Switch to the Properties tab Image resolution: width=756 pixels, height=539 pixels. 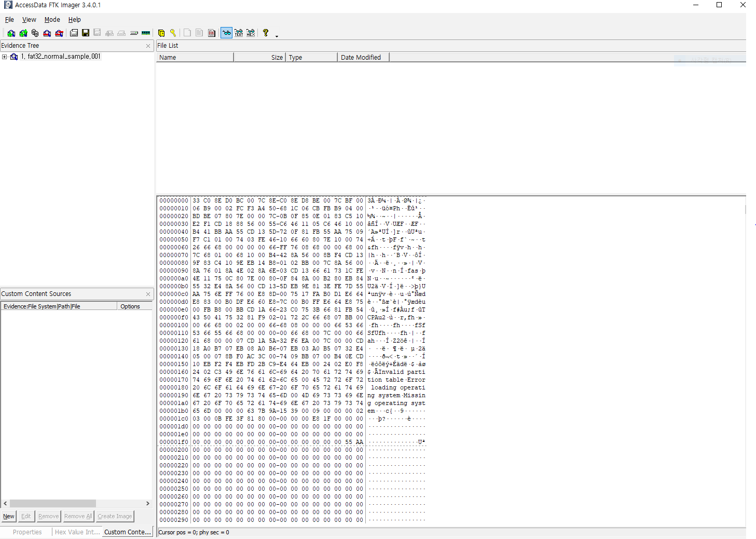pyautogui.click(x=27, y=532)
